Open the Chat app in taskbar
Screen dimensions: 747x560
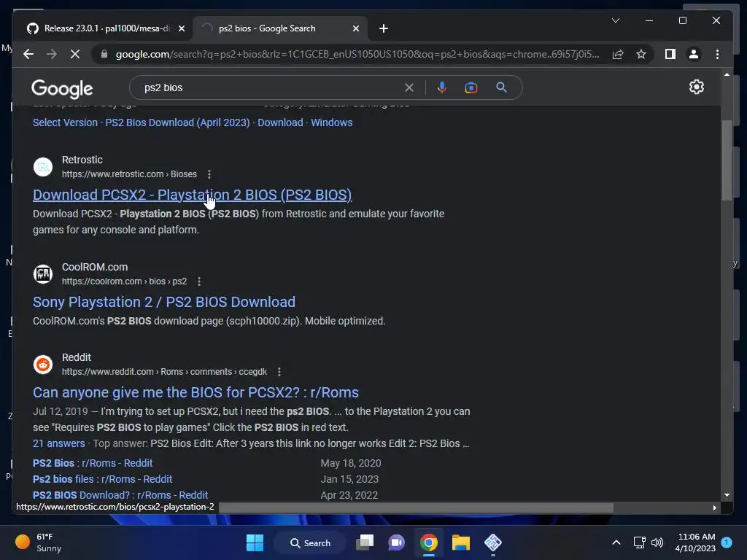click(x=396, y=542)
